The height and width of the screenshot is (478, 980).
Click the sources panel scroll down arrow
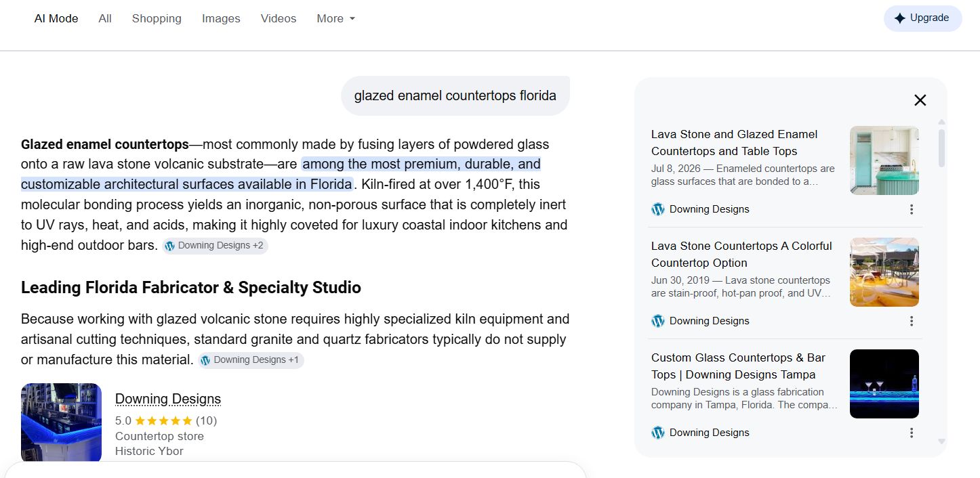pos(941,441)
